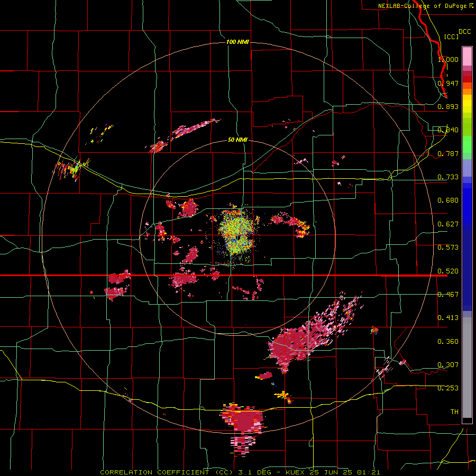This screenshot has height=476, width=476.
Task: Click the 0.520 scale value
Action: point(448,271)
